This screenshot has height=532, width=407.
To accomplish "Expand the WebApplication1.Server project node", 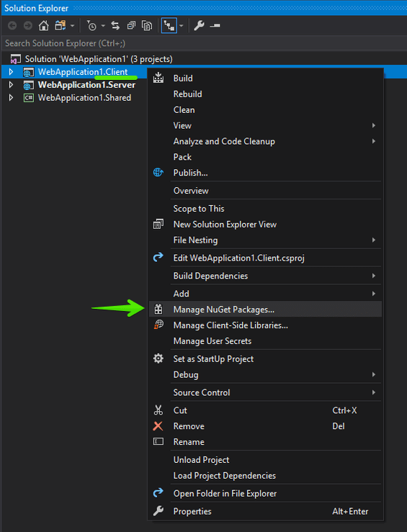I will 11,85.
